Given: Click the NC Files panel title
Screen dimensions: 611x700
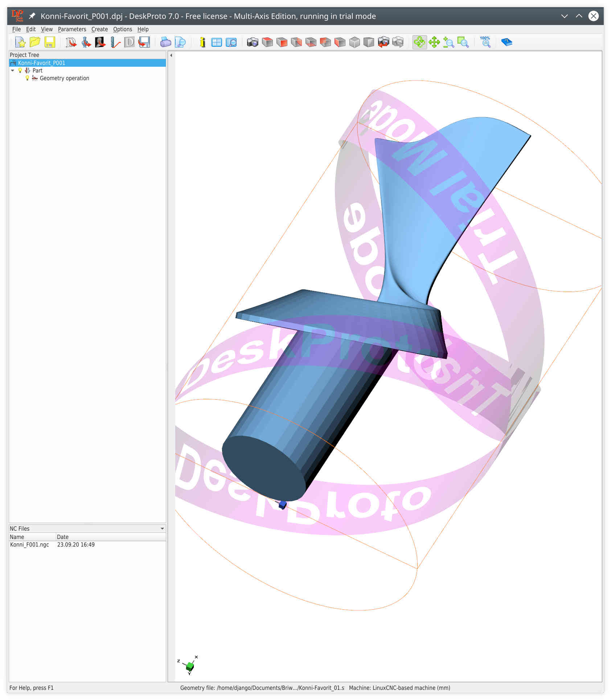Looking at the screenshot, I should [x=20, y=529].
